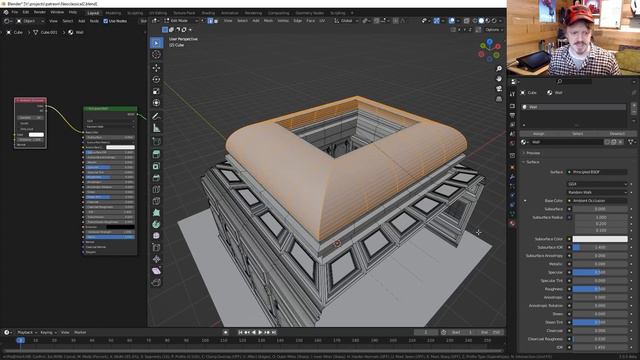Select the Extrude Region tool
640x360 pixels.
[x=156, y=154]
